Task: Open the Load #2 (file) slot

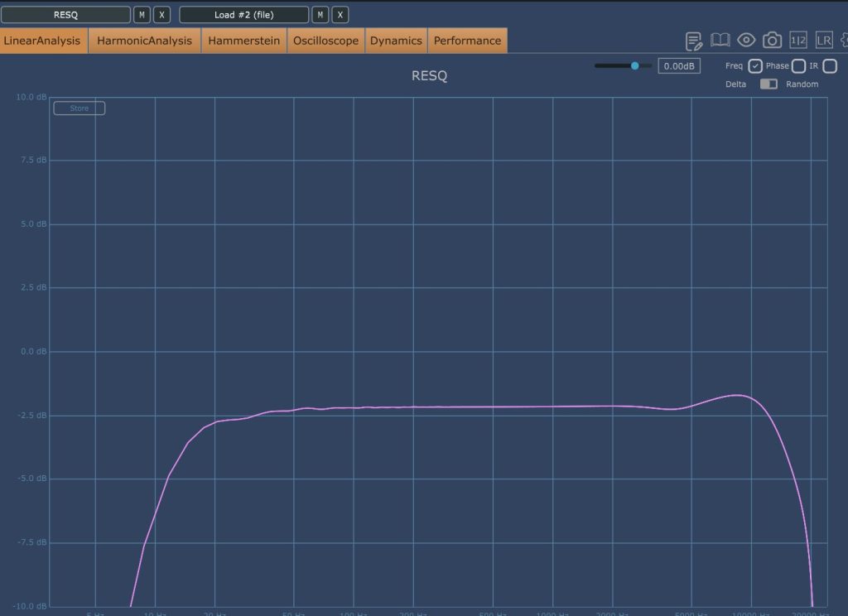Action: (x=243, y=15)
